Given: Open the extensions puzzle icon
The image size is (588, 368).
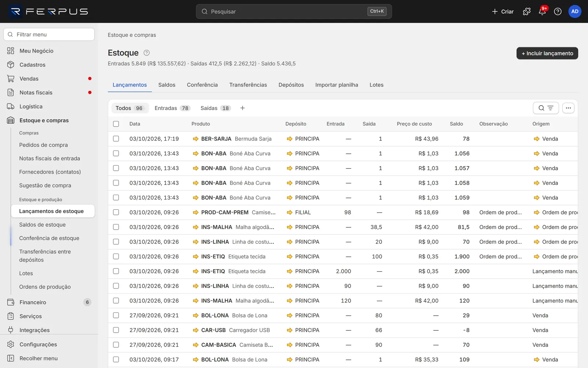Looking at the screenshot, I should [527, 11].
